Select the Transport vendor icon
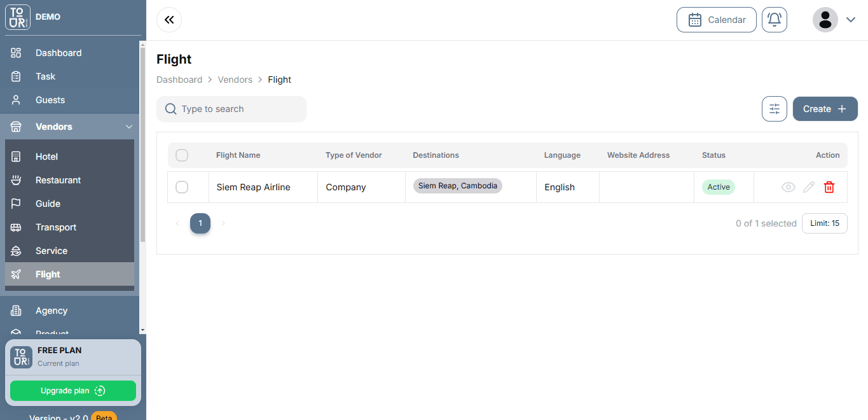This screenshot has height=420, width=868. [x=17, y=227]
